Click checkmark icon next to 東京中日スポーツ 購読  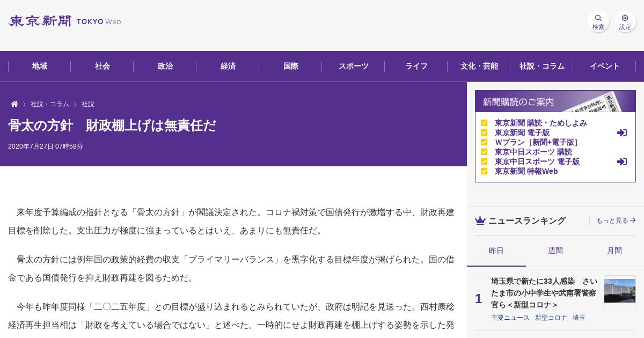(x=484, y=152)
